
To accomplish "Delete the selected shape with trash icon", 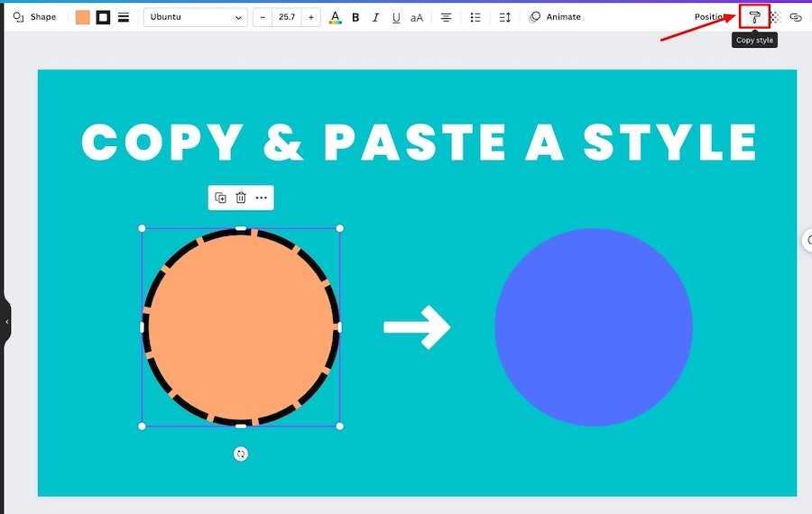I will click(241, 197).
